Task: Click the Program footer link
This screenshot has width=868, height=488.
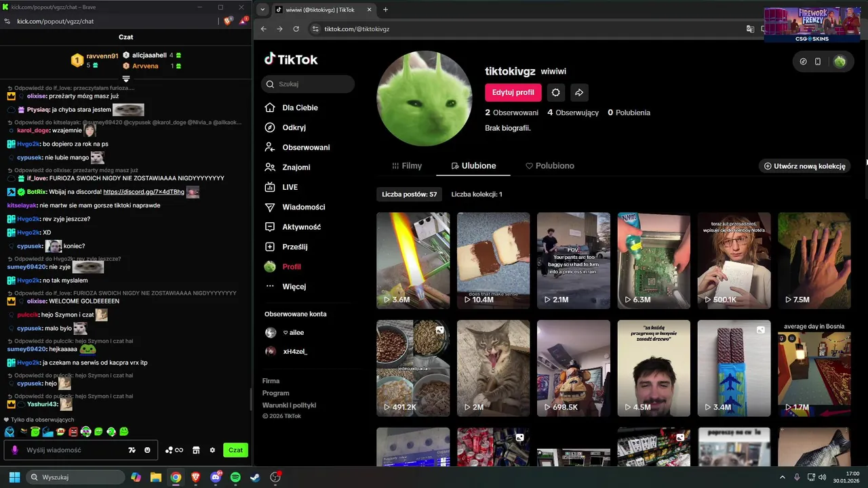Action: [276, 393]
